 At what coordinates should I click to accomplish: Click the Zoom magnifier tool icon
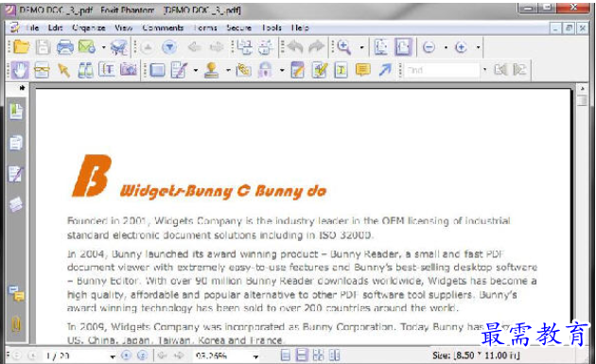coord(344,47)
